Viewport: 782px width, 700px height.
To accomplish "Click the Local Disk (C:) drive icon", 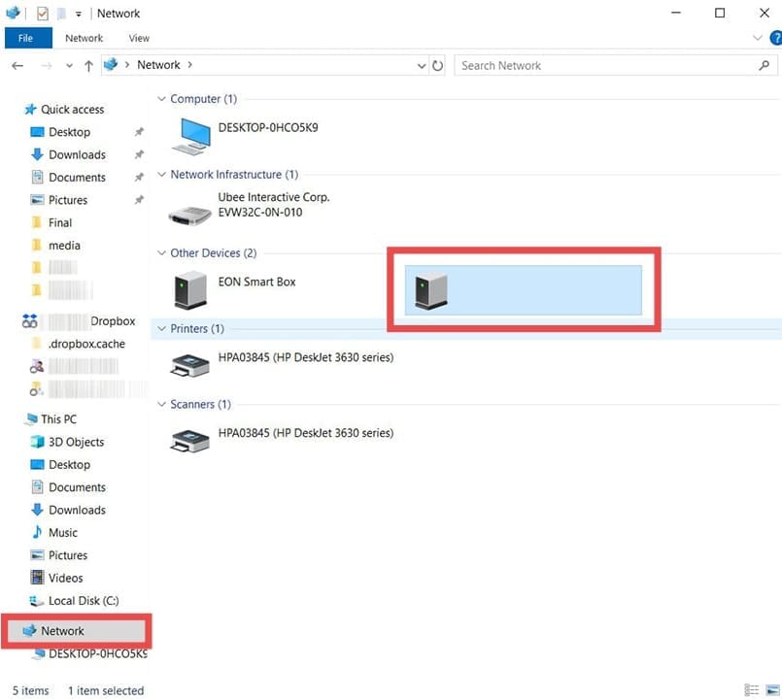I will coord(36,600).
